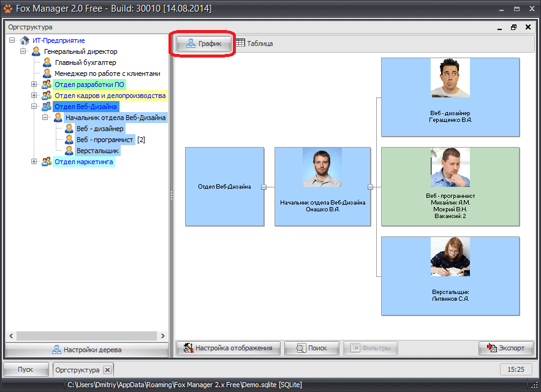Click the tree horizontal scrollbar thumb

click(86, 336)
